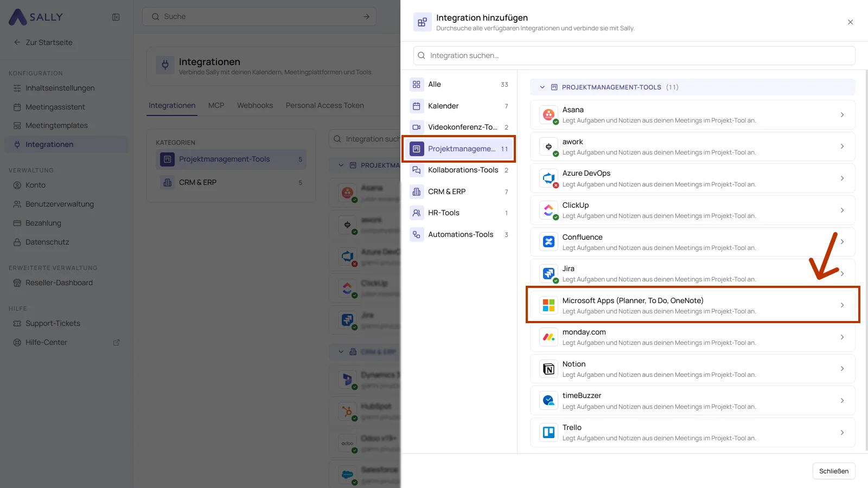Select the Kalender category

pyautogui.click(x=459, y=106)
